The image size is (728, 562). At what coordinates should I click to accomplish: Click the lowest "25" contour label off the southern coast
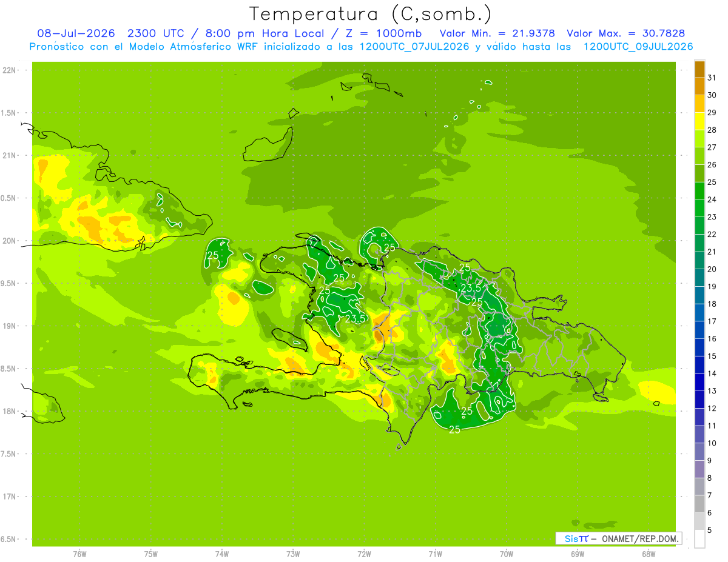click(x=454, y=430)
